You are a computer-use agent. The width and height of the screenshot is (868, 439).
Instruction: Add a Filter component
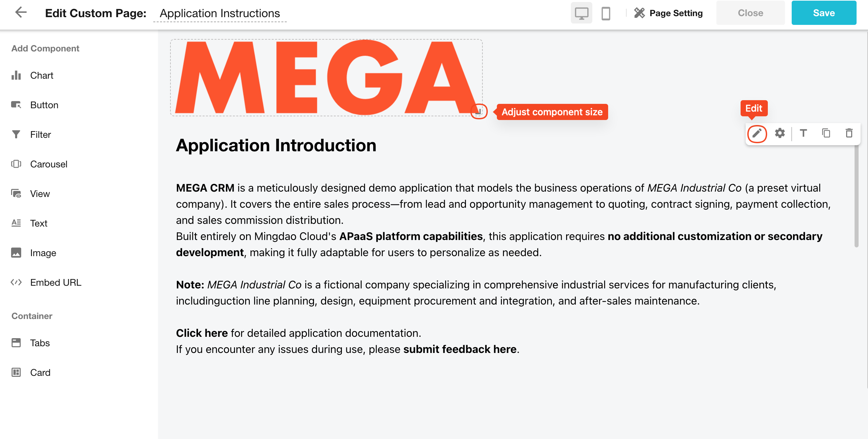tap(40, 134)
